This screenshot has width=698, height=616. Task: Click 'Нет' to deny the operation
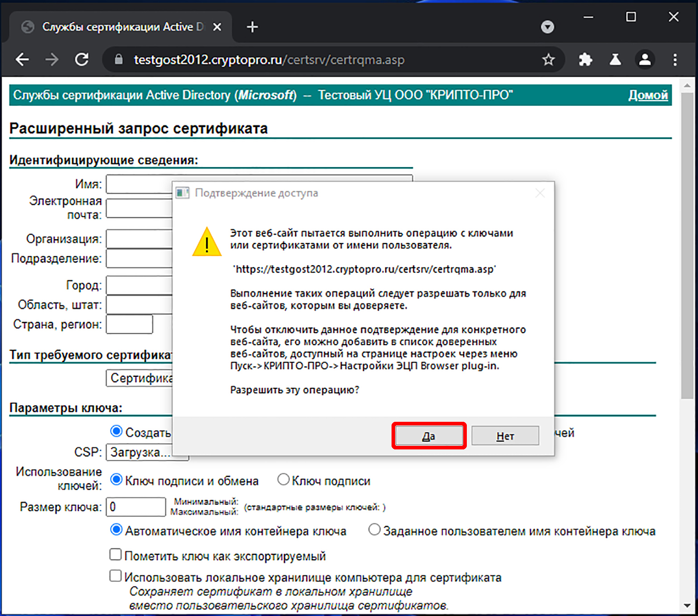505,436
